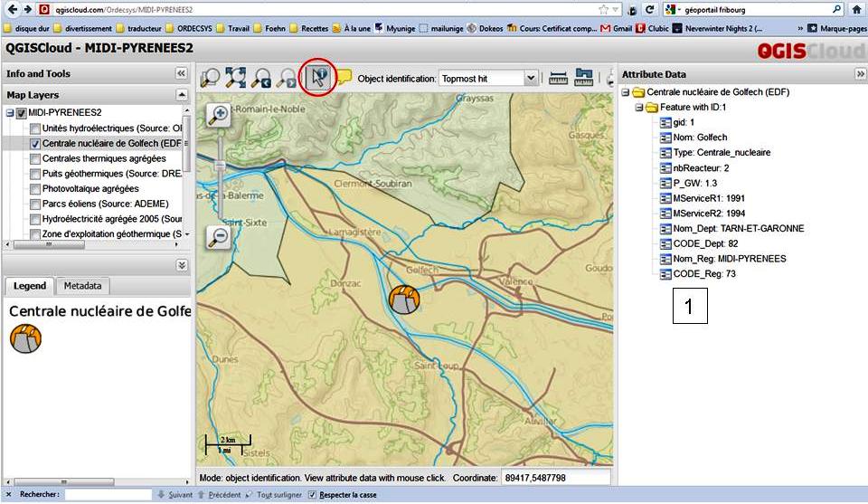868x504 pixels.
Task: Enable the Unités hydroélectriques layer
Action: point(35,128)
